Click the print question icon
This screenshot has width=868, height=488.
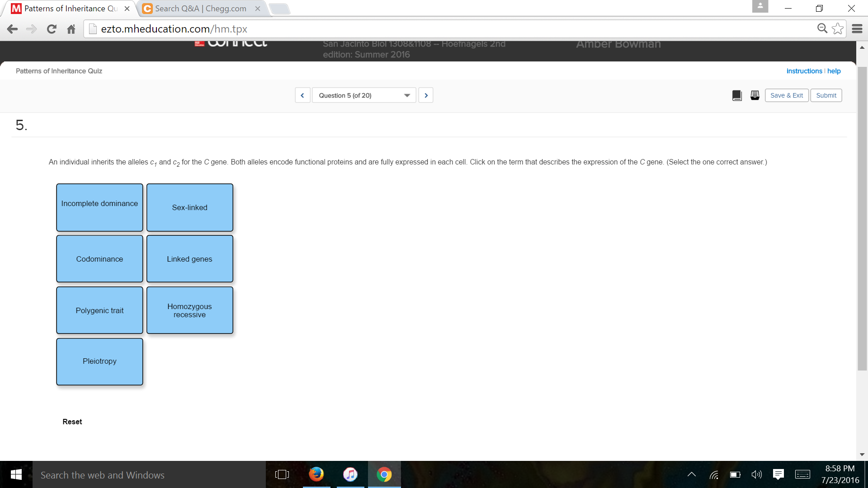754,95
